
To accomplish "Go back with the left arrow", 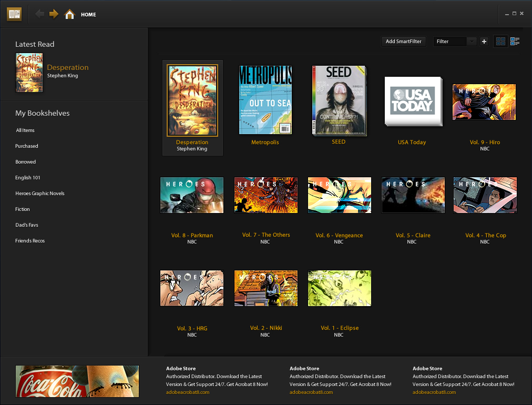I will click(x=40, y=14).
